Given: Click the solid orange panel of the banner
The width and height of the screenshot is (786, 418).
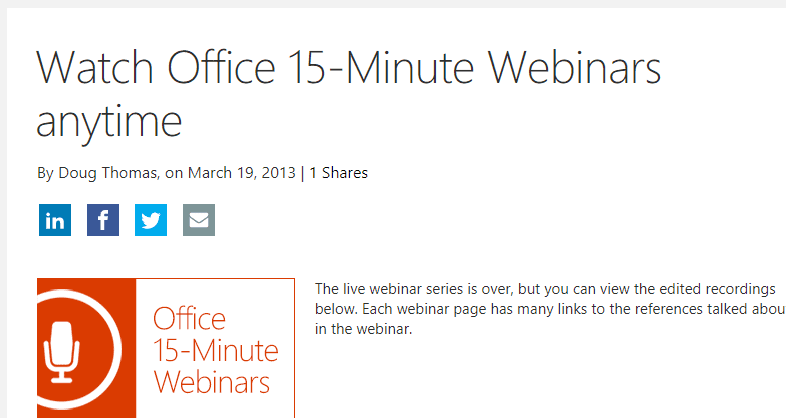Looking at the screenshot, I should coord(86,348).
